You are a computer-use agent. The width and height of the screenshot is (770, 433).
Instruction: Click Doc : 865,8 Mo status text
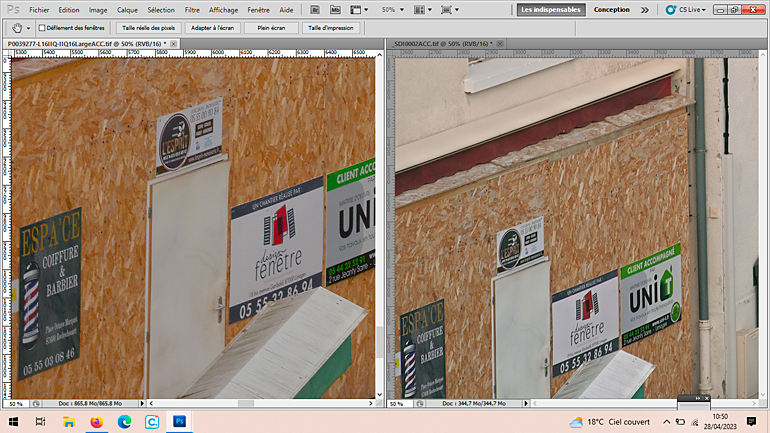click(90, 404)
